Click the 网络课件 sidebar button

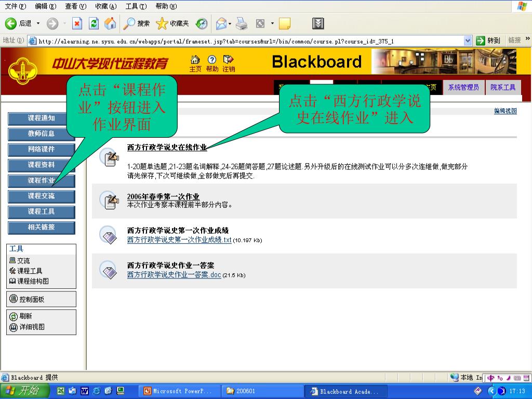tap(42, 150)
